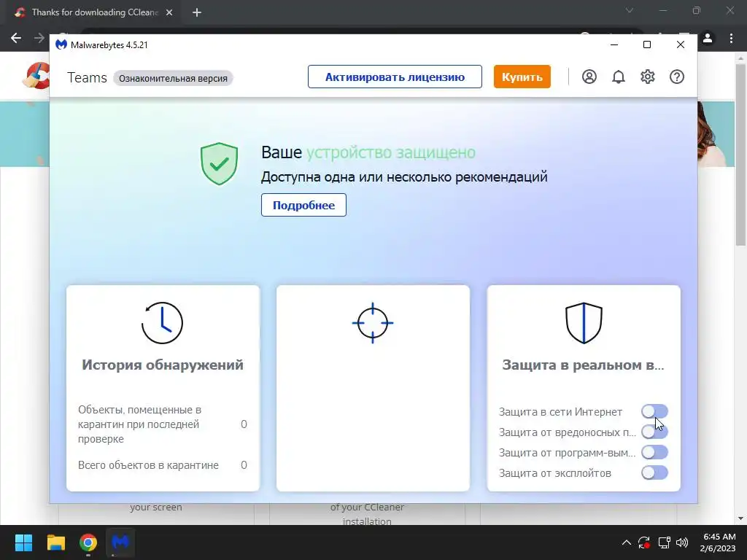Open volume tray icon
This screenshot has height=560, width=747.
click(682, 542)
